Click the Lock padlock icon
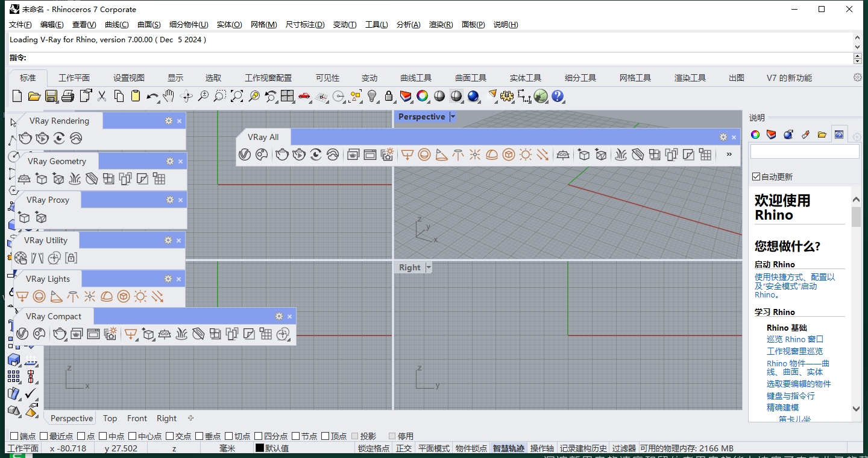This screenshot has width=868, height=458. coord(389,96)
